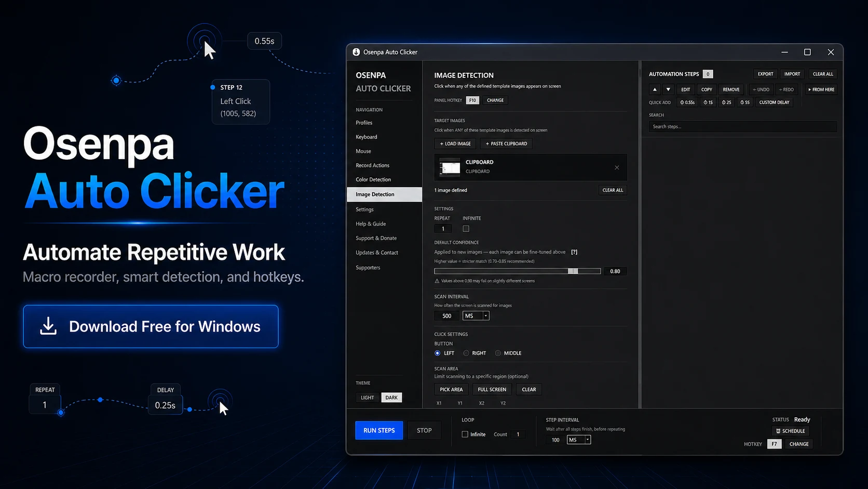Image resolution: width=868 pixels, height=489 pixels.
Task: Click the Search steps input field
Action: coord(742,126)
